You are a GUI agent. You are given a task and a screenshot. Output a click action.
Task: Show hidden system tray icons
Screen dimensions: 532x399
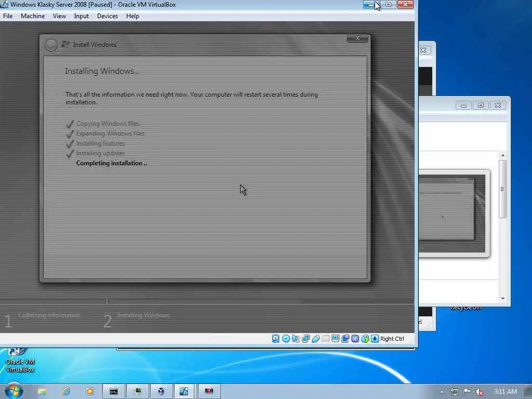tap(442, 392)
